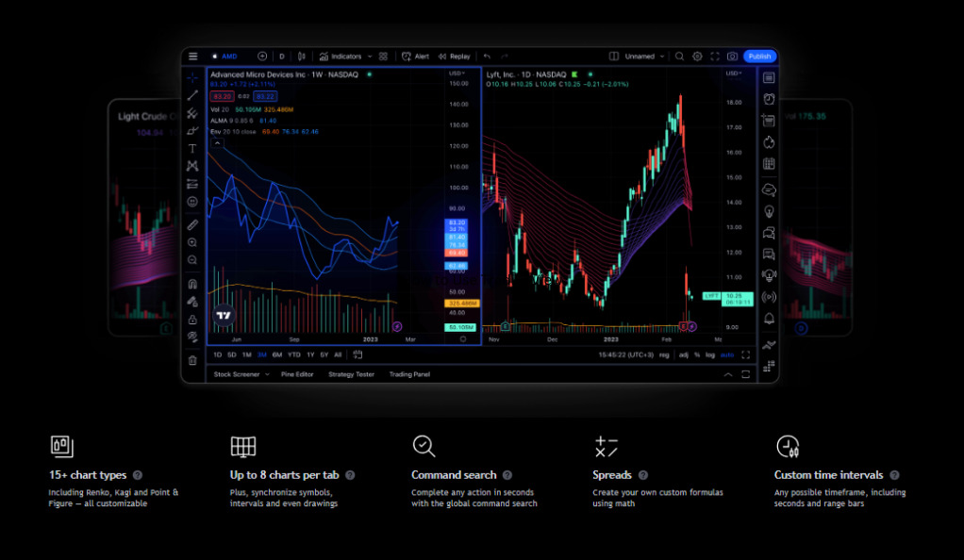Expand the Stock Screener dropdown arrow
Viewport: 964px width, 560px height.
[268, 374]
